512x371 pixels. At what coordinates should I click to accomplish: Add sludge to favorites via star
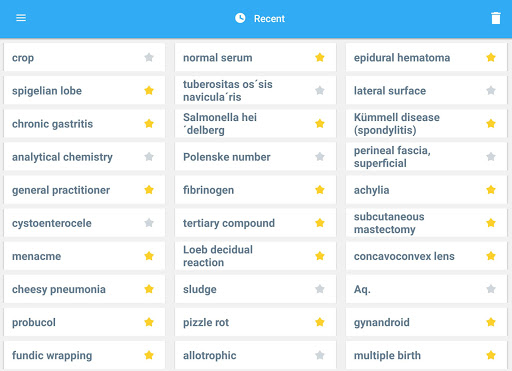(320, 289)
